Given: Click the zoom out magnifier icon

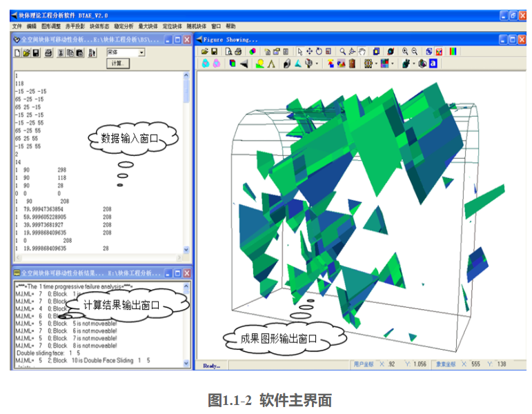Looking at the screenshot, I should click(415, 52).
